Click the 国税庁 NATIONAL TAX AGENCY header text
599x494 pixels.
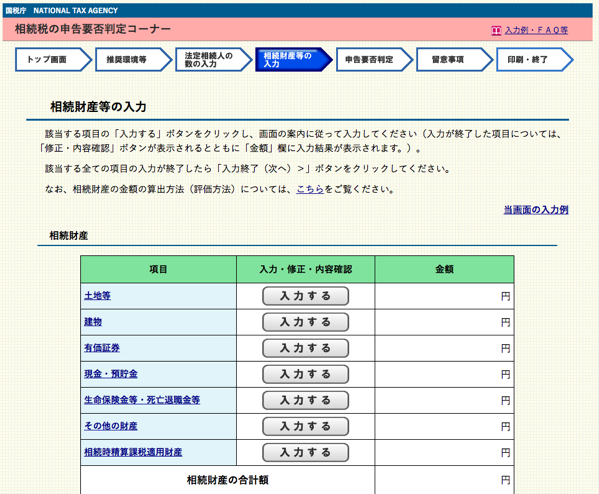tap(62, 11)
